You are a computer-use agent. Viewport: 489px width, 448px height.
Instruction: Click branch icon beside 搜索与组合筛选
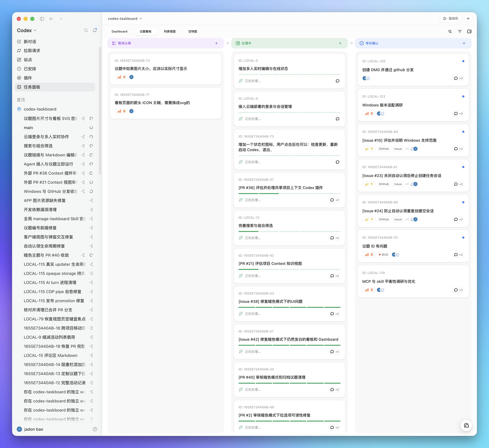(83, 146)
